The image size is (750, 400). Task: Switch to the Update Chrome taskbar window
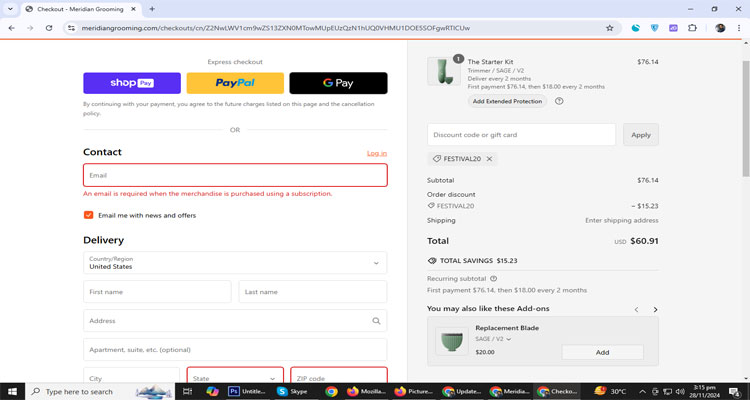pos(462,391)
